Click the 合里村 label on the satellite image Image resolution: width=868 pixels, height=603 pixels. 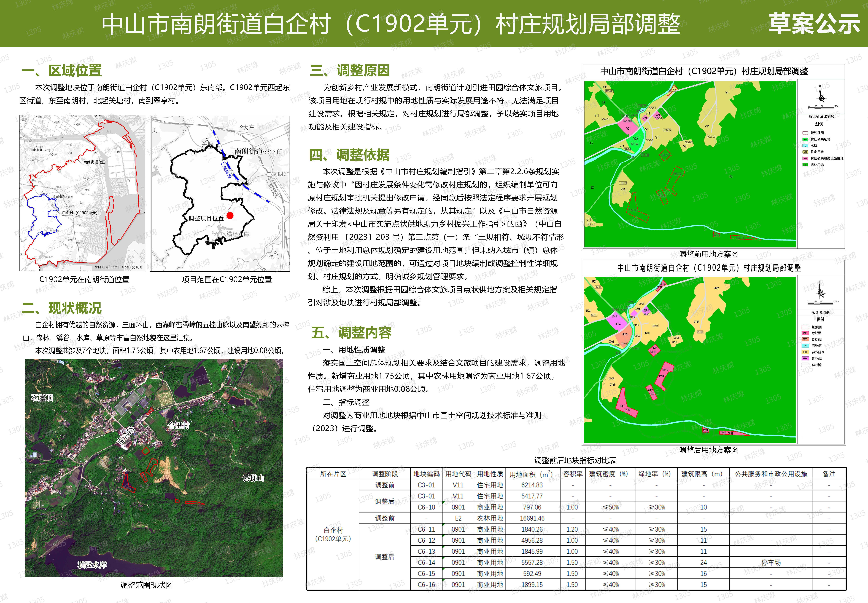coord(179,425)
